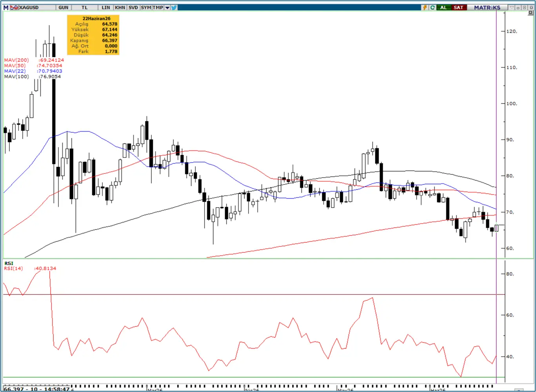Change the GUN period setting
536x392 pixels.
point(64,7)
